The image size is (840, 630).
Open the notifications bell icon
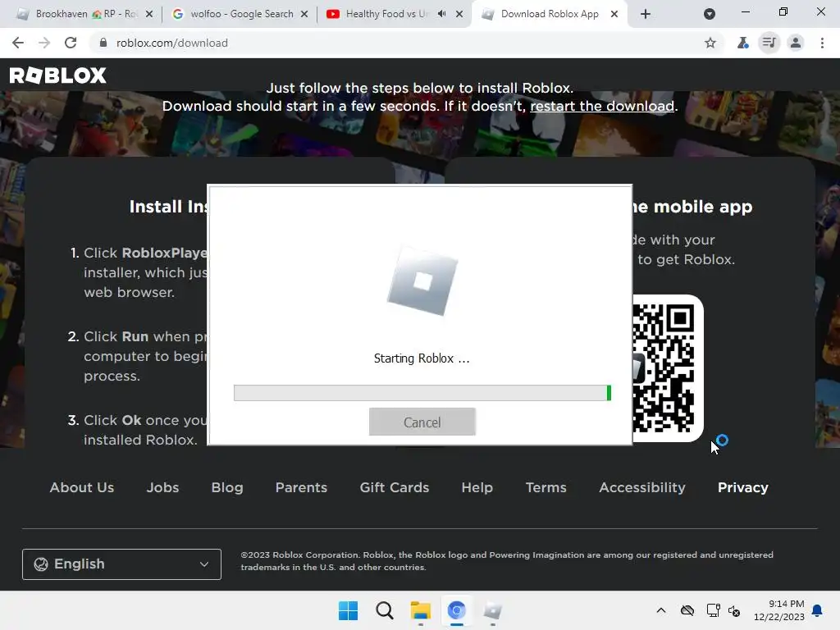(818, 610)
